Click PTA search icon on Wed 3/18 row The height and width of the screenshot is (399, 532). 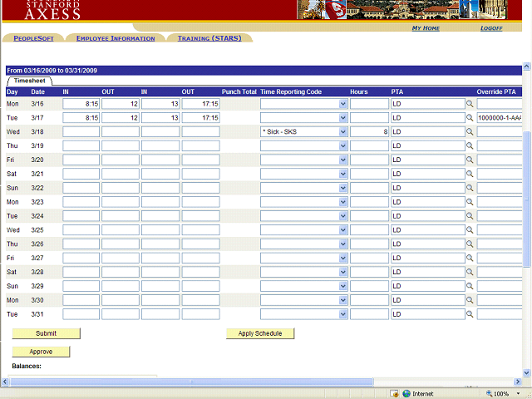(x=470, y=132)
